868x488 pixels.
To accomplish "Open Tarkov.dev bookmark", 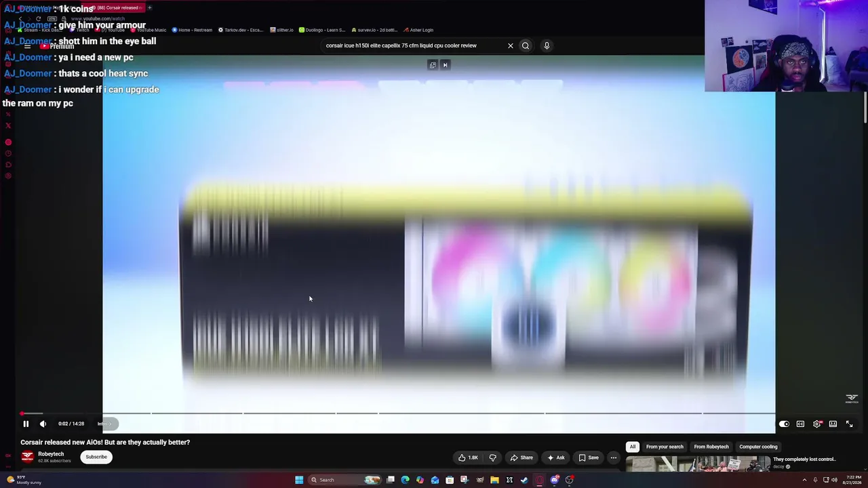I will pos(240,30).
